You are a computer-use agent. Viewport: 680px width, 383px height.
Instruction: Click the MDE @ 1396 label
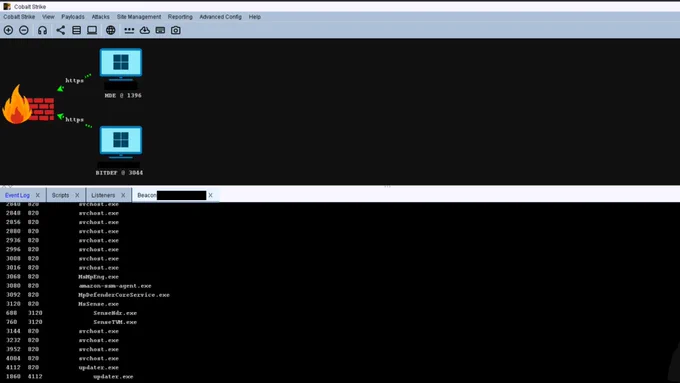click(123, 95)
